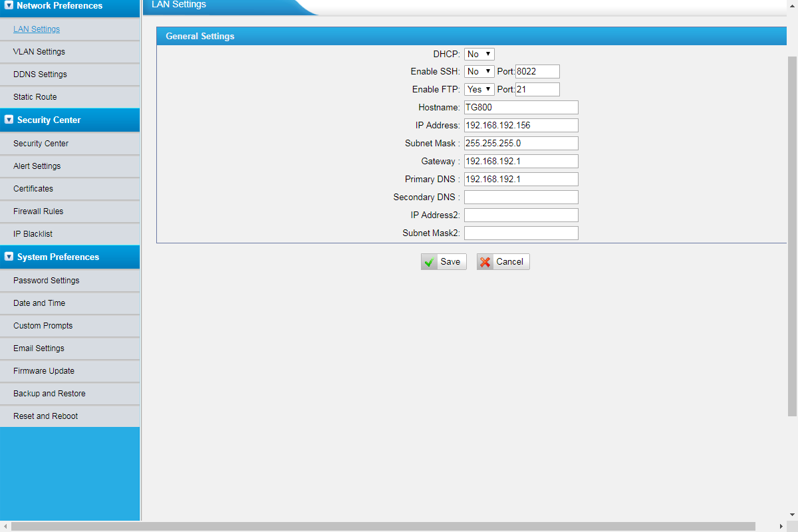The image size is (798, 532).
Task: Collapse the Network Preferences section arrow
Action: [x=9, y=6]
